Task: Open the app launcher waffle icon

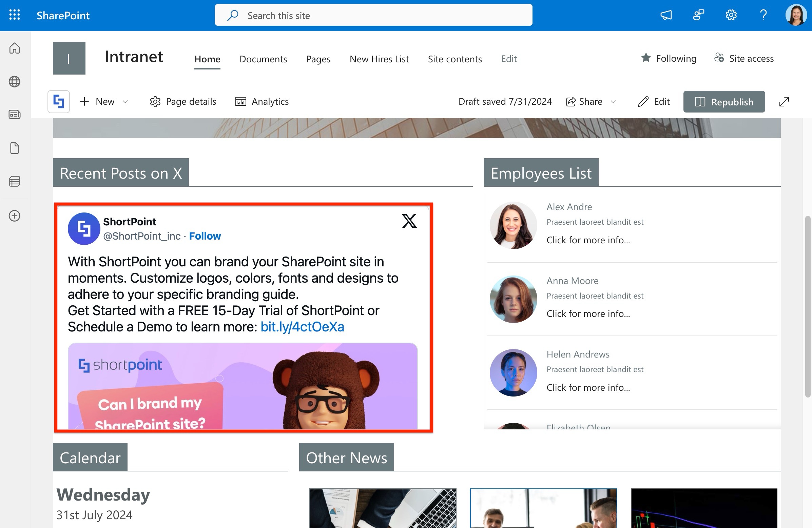Action: click(x=14, y=15)
